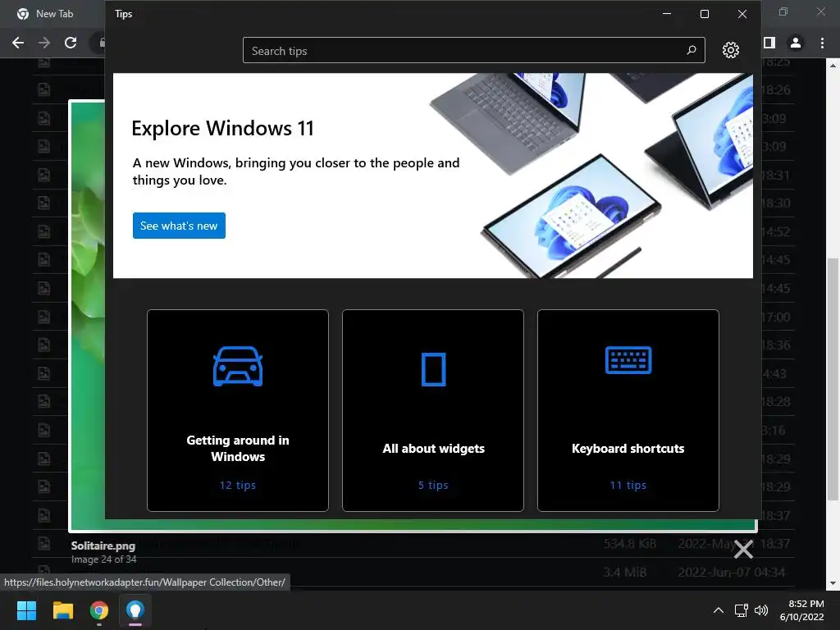
Task: Click the scroll-down arrow in Chrome
Action: click(x=833, y=583)
